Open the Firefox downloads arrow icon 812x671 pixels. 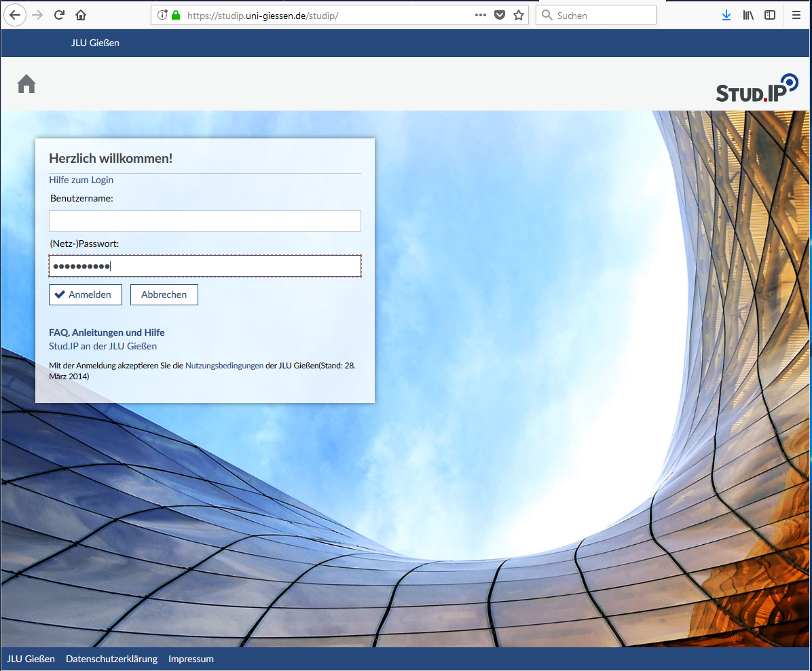tap(726, 15)
